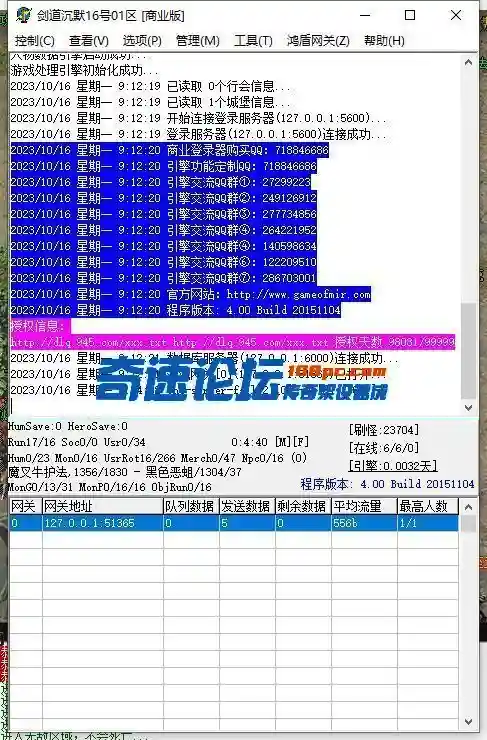Click the 最高人数 column header
The image size is (487, 740).
click(428, 506)
